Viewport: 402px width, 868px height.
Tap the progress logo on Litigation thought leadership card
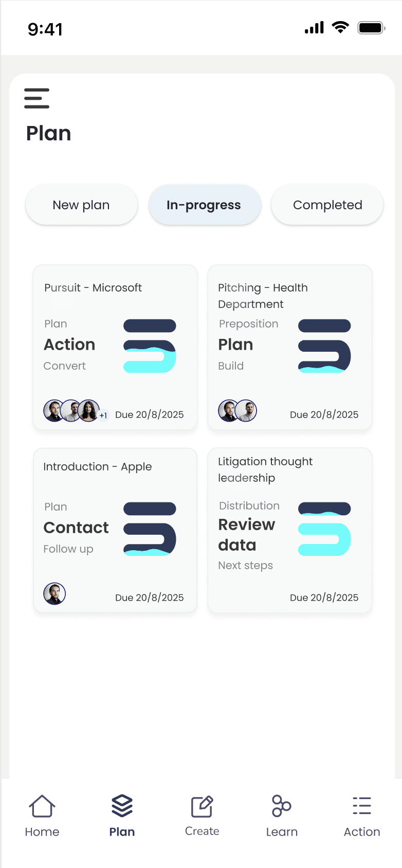coord(324,529)
